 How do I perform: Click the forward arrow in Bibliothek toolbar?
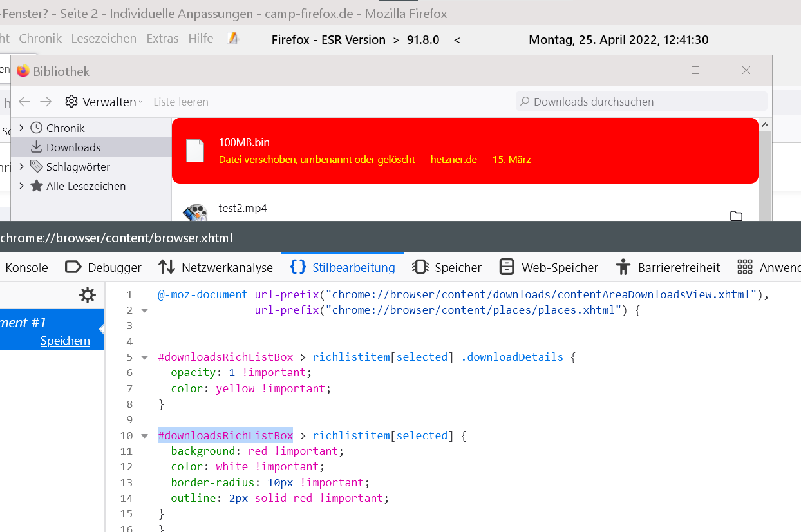point(46,102)
